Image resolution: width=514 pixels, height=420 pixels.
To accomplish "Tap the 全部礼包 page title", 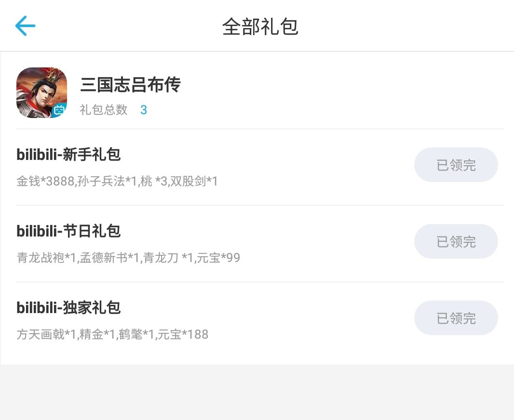I will [260, 26].
